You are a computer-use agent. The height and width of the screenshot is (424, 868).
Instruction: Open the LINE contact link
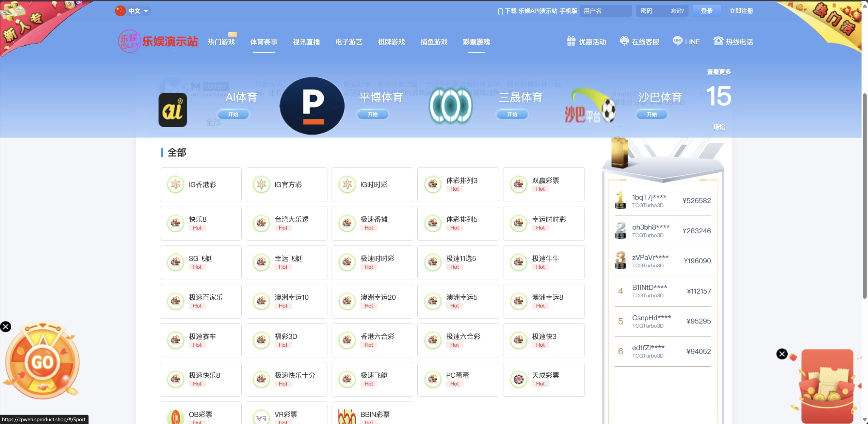click(686, 42)
